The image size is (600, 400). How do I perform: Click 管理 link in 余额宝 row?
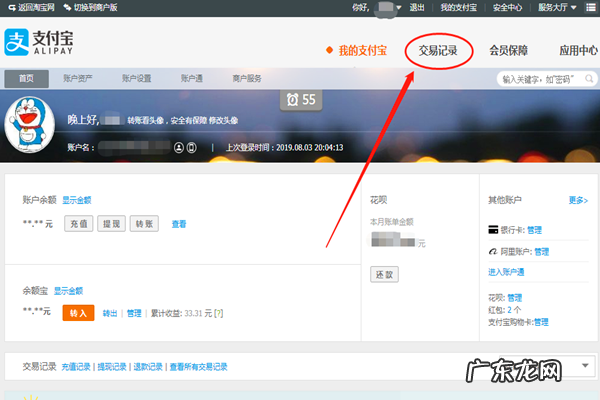point(134,313)
